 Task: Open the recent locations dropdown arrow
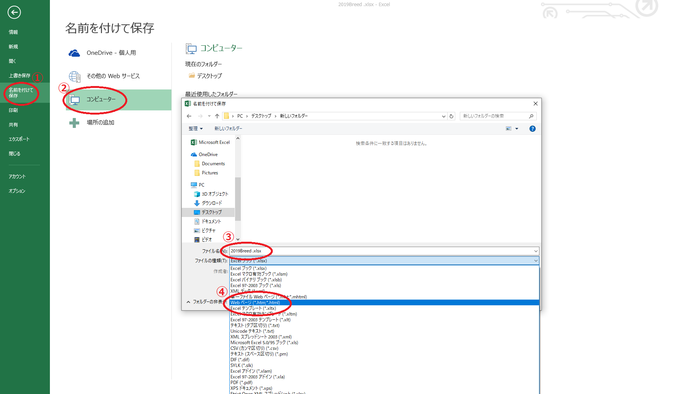click(209, 116)
